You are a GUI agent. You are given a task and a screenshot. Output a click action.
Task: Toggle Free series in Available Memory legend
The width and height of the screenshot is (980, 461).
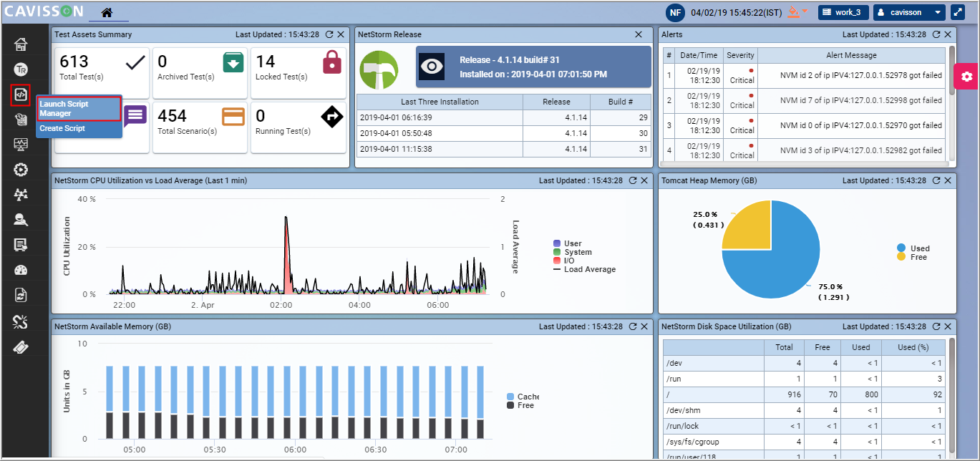pyautogui.click(x=520, y=405)
